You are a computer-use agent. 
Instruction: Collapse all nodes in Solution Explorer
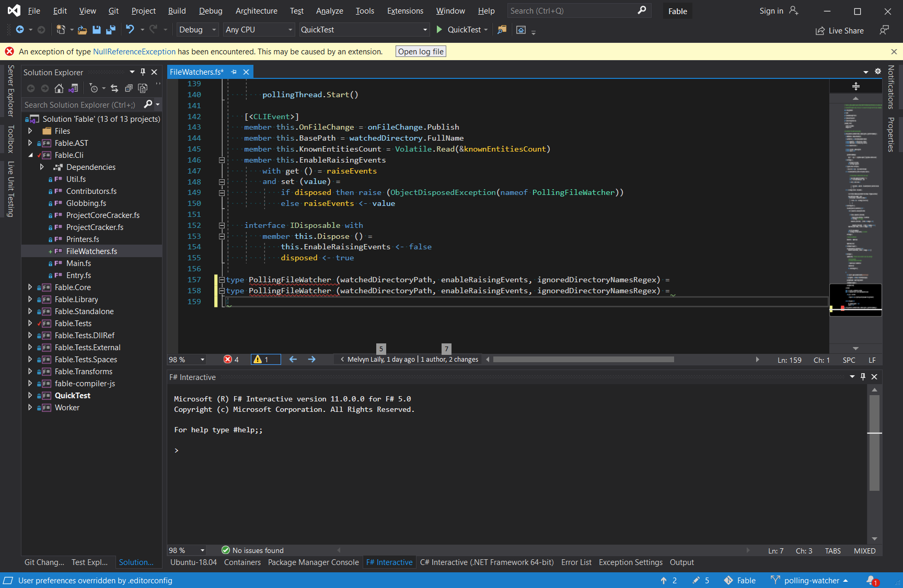[x=129, y=88]
